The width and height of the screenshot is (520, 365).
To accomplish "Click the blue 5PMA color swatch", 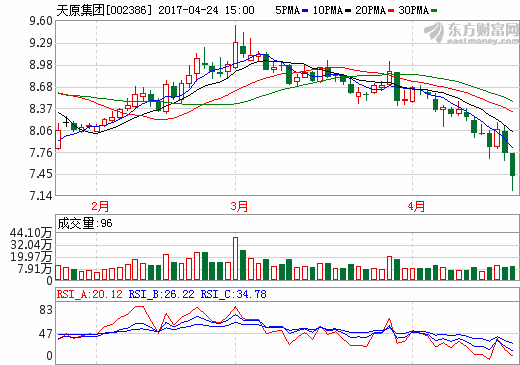I will tap(305, 11).
